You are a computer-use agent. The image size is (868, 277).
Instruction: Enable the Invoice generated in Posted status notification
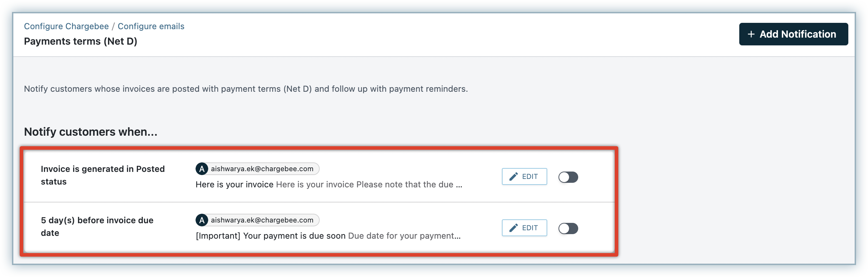pyautogui.click(x=568, y=177)
